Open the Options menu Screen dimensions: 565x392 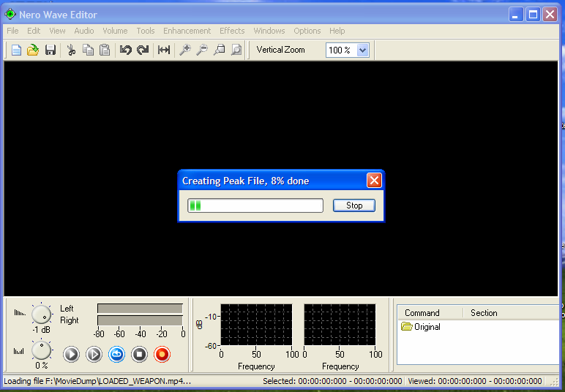[307, 31]
